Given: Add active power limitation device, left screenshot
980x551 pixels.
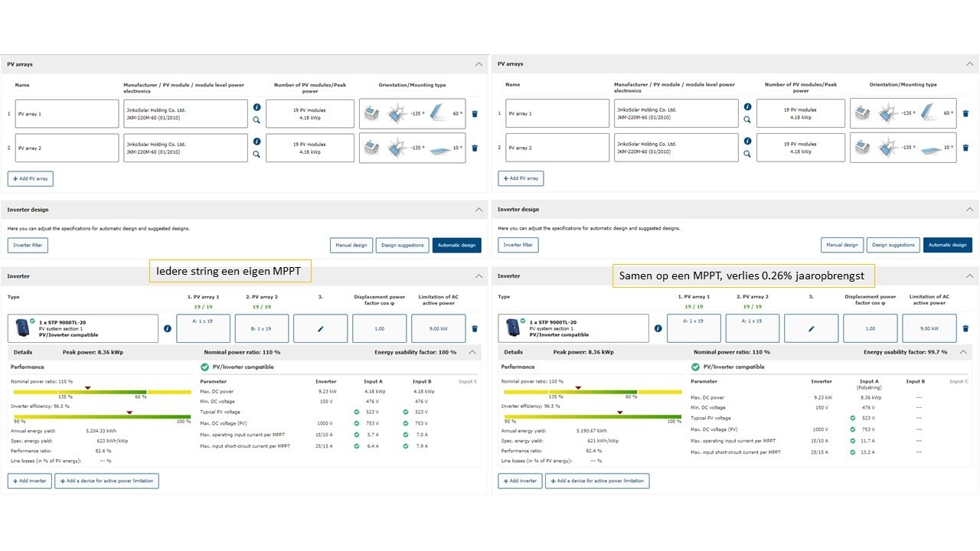Looking at the screenshot, I should 106,481.
